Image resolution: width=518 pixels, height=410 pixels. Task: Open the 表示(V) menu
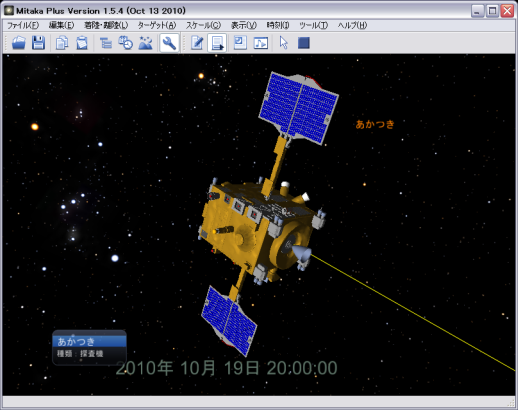pos(244,25)
